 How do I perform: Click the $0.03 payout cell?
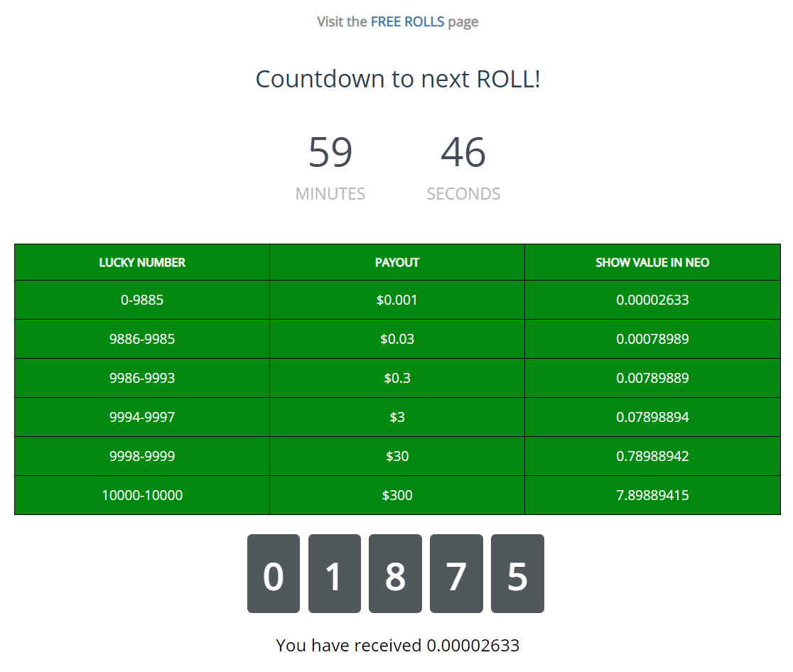click(397, 339)
